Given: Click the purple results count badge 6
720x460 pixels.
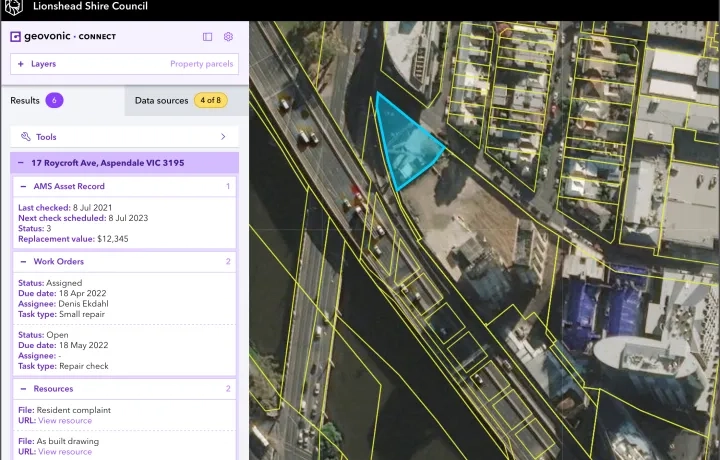Looking at the screenshot, I should coord(54,100).
